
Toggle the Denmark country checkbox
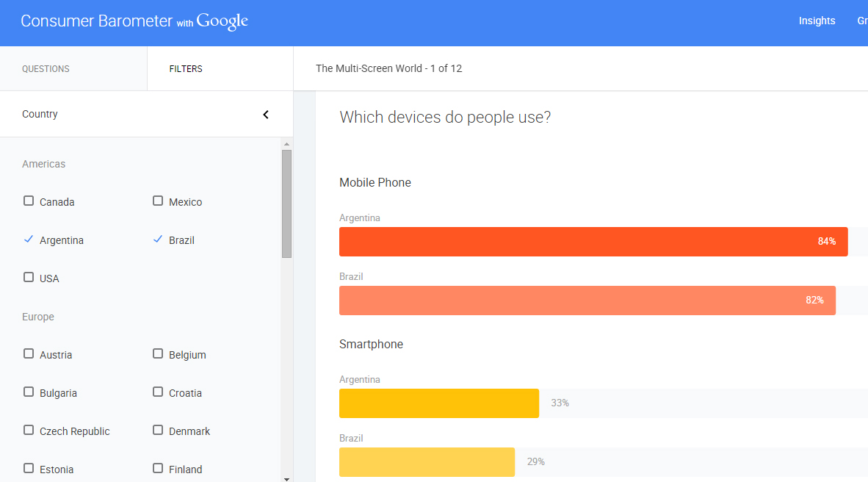[158, 431]
